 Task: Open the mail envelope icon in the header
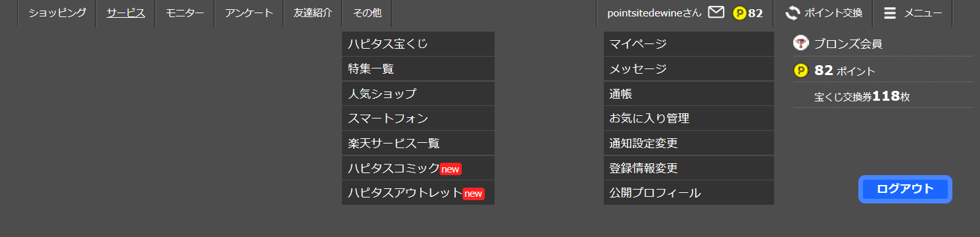tap(716, 12)
